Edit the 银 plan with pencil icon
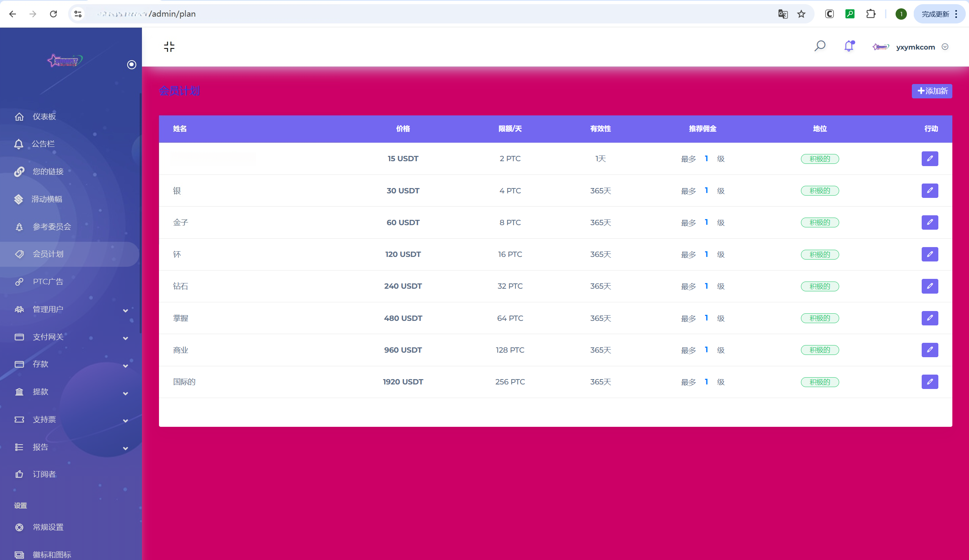Screen dimensions: 969x560 click(929, 191)
